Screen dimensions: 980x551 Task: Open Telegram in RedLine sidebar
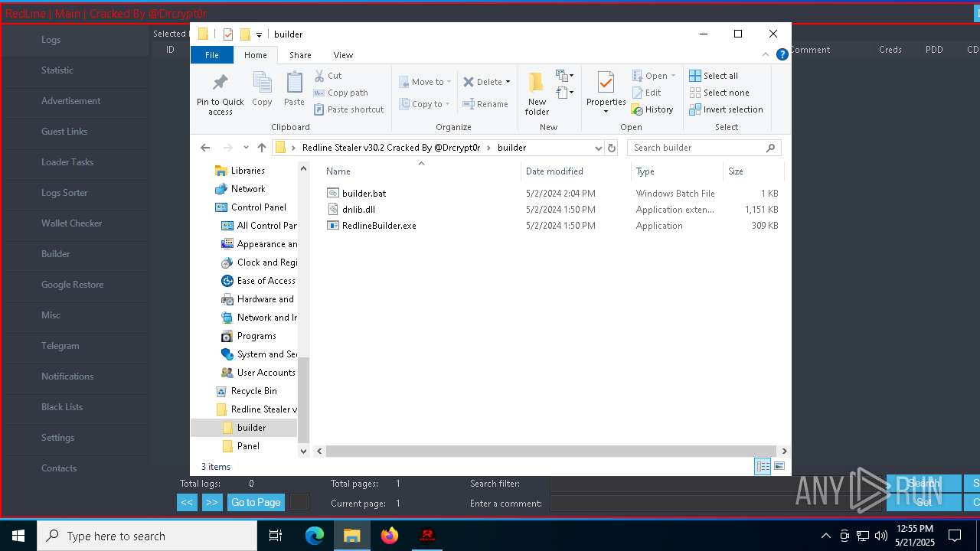[60, 346]
